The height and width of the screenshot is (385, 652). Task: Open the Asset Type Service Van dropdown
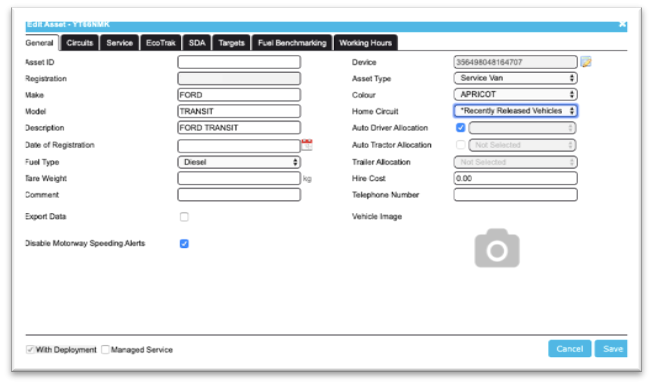(516, 78)
